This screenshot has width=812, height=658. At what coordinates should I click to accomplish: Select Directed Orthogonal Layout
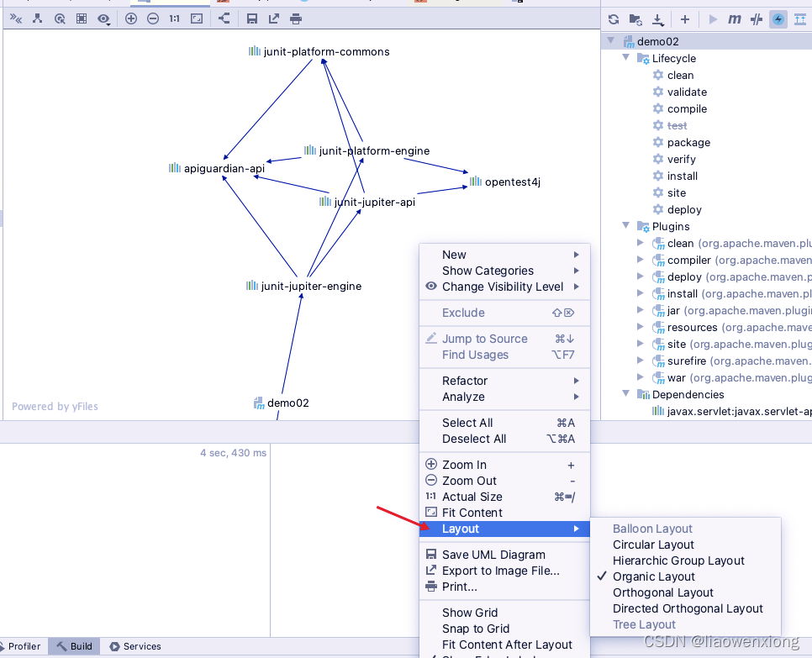pos(686,608)
